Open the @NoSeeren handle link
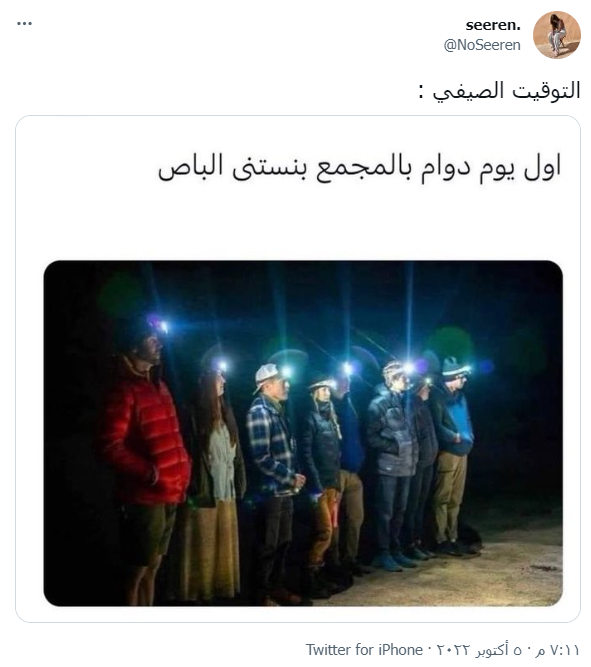The width and height of the screenshot is (591, 667). (x=482, y=45)
